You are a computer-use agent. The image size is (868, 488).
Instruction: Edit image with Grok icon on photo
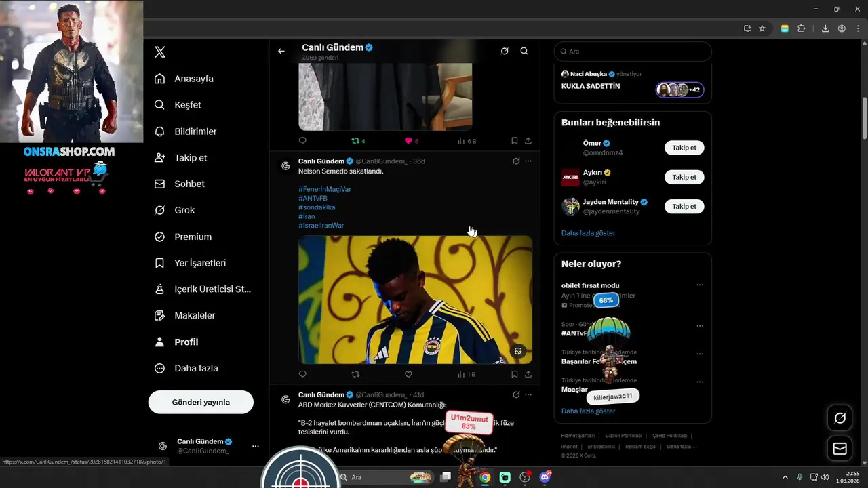(x=518, y=351)
